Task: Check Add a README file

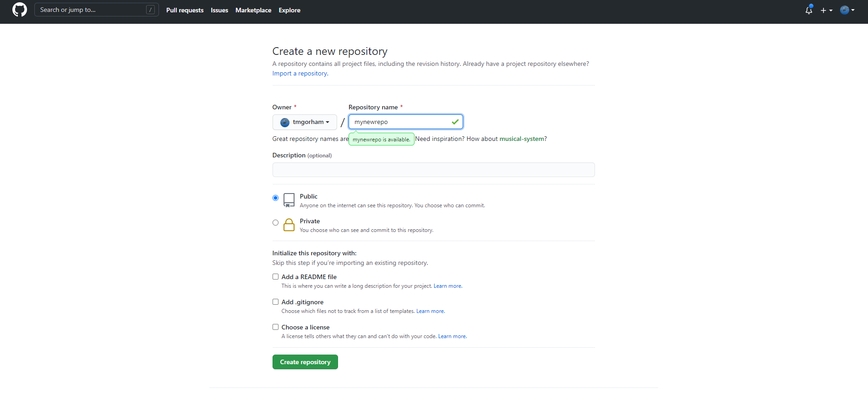Action: click(275, 277)
